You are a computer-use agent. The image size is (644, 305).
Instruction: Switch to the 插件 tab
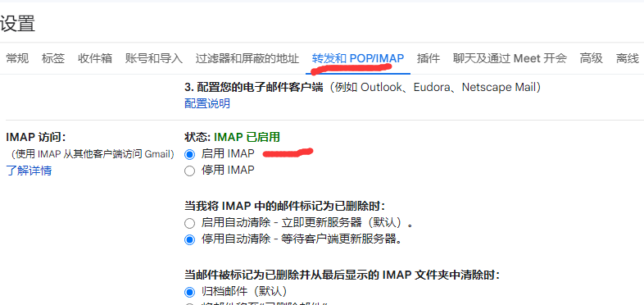pyautogui.click(x=429, y=58)
